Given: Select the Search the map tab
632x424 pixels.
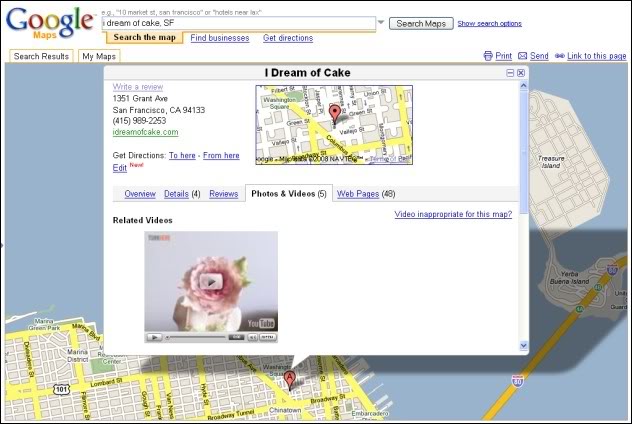Looking at the screenshot, I should pos(145,37).
